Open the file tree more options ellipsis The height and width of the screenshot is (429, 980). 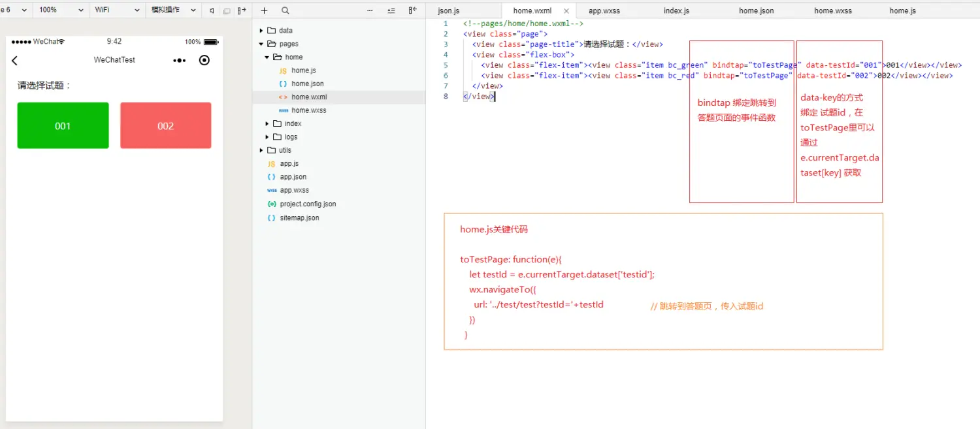(370, 10)
